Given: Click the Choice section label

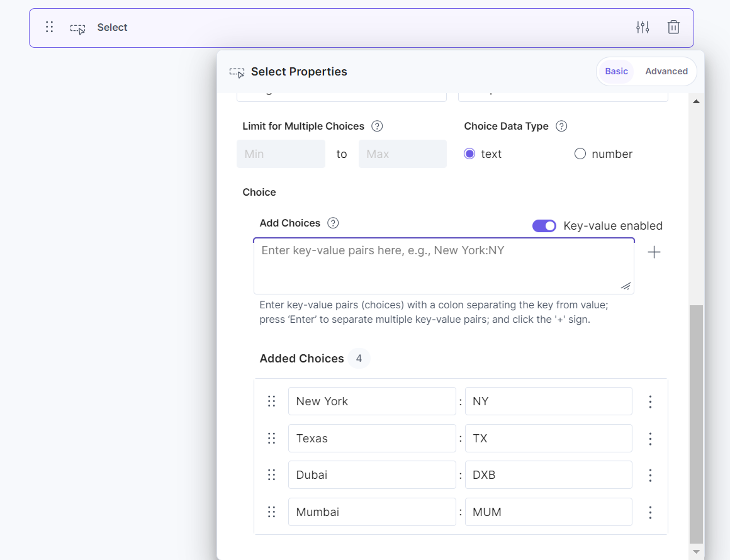Looking at the screenshot, I should [x=259, y=192].
